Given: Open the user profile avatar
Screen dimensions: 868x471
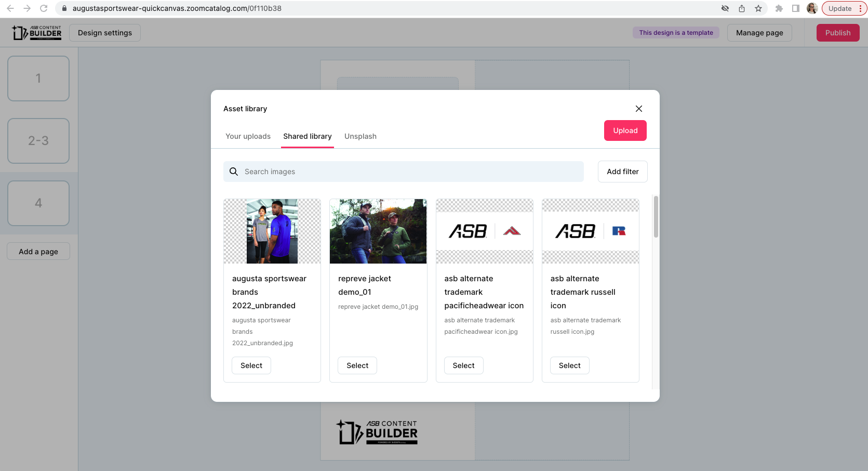Looking at the screenshot, I should pyautogui.click(x=812, y=8).
